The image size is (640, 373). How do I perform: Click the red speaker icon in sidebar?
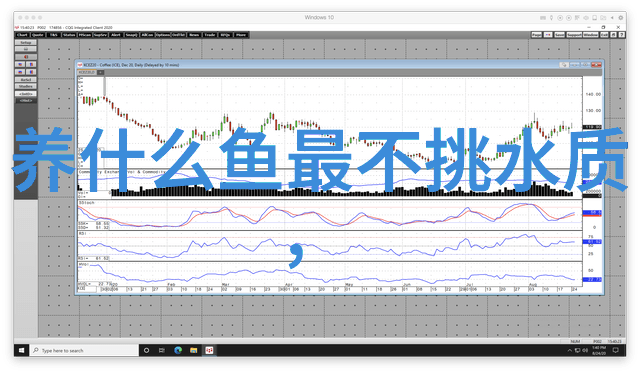click(x=26, y=57)
